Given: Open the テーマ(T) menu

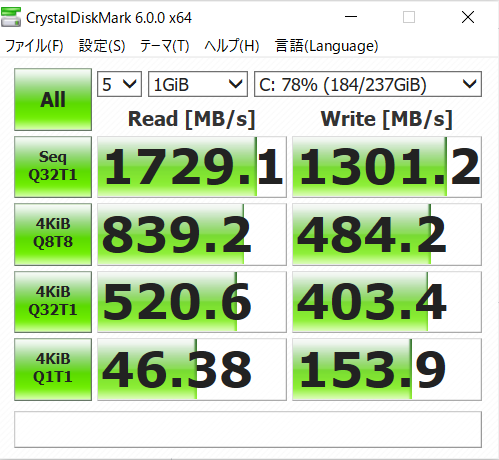Looking at the screenshot, I should coord(165,46).
